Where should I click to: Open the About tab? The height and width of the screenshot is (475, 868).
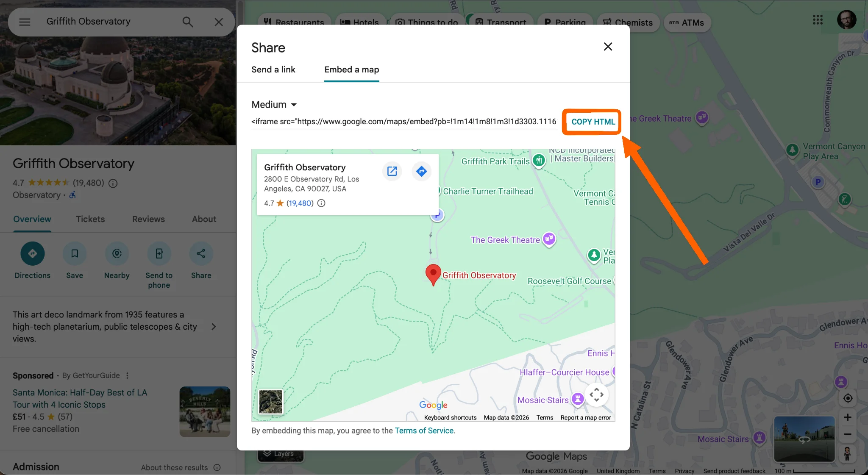coord(204,219)
